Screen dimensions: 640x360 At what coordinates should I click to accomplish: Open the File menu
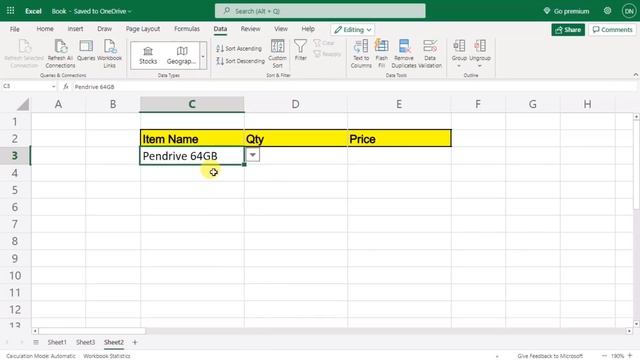tap(15, 29)
